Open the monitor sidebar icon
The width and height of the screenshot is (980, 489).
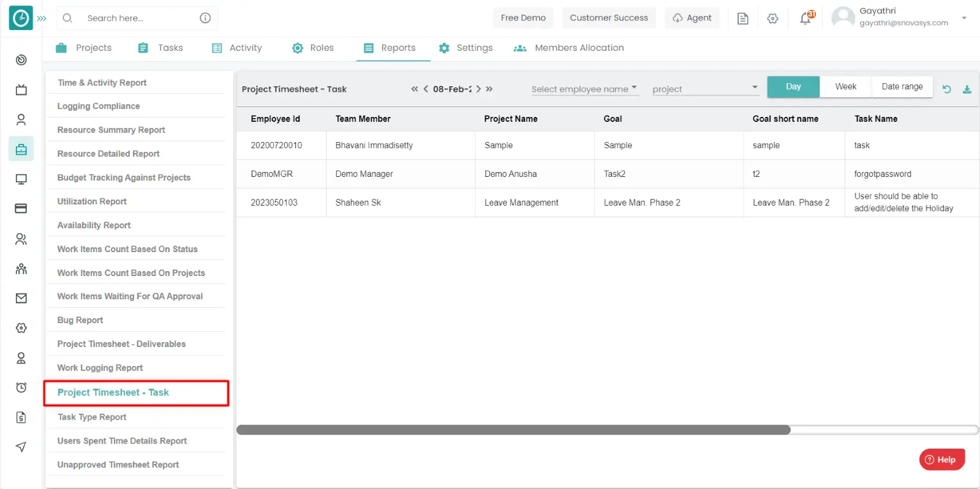click(21, 179)
